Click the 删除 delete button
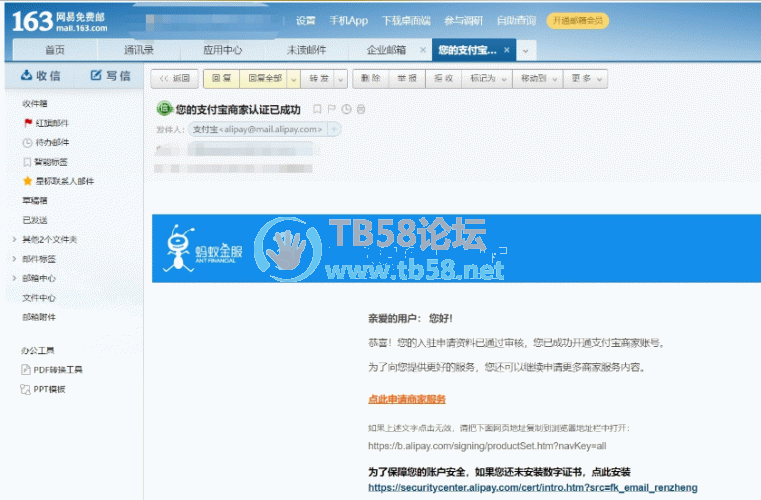 click(x=371, y=79)
